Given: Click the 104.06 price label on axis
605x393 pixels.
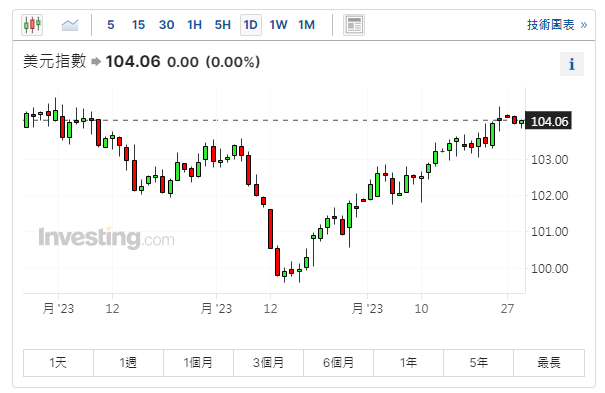Looking at the screenshot, I should 549,121.
